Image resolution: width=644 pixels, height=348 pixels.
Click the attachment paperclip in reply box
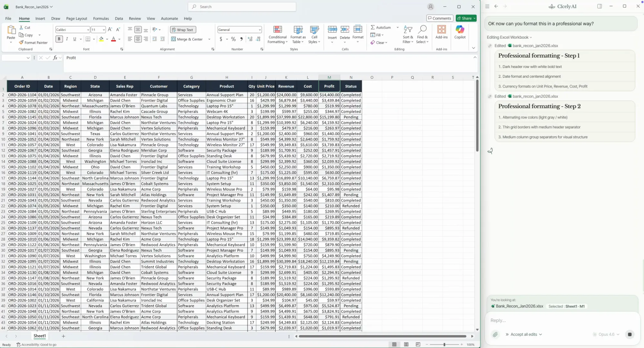[x=495, y=334]
